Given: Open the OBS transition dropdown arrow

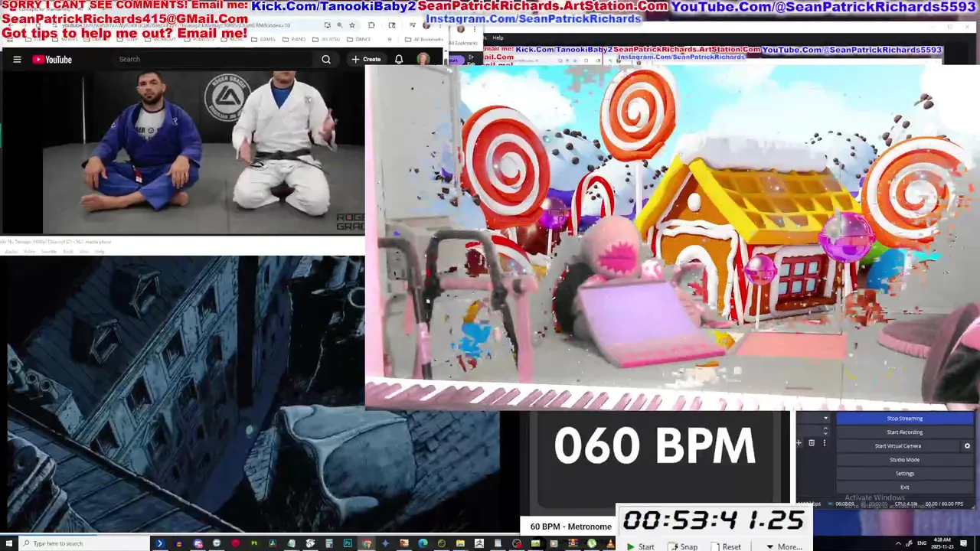Looking at the screenshot, I should (x=825, y=419).
